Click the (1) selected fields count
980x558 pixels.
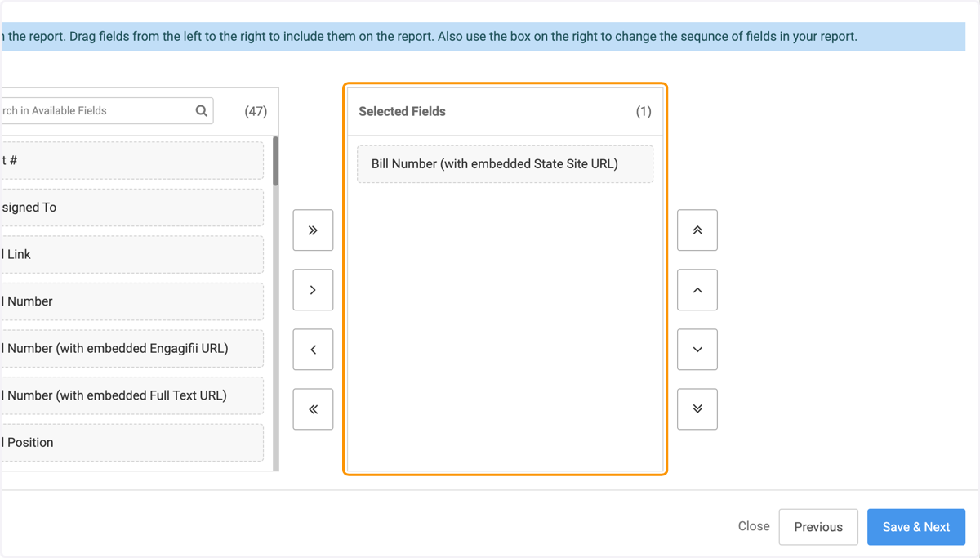(x=644, y=112)
